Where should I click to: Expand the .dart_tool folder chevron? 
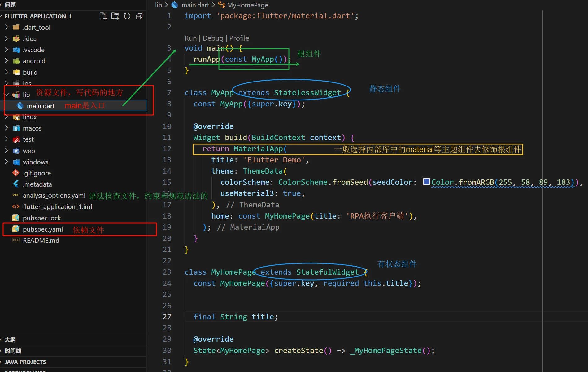coord(7,27)
